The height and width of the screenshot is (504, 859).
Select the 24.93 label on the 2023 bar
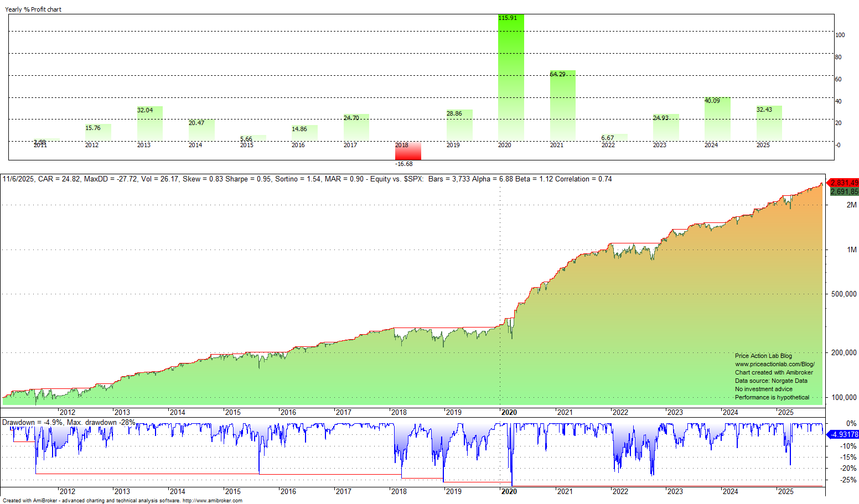pyautogui.click(x=661, y=118)
